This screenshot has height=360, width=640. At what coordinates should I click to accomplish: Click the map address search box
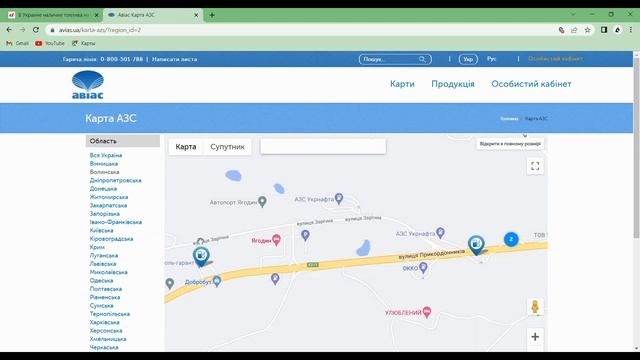click(x=323, y=147)
